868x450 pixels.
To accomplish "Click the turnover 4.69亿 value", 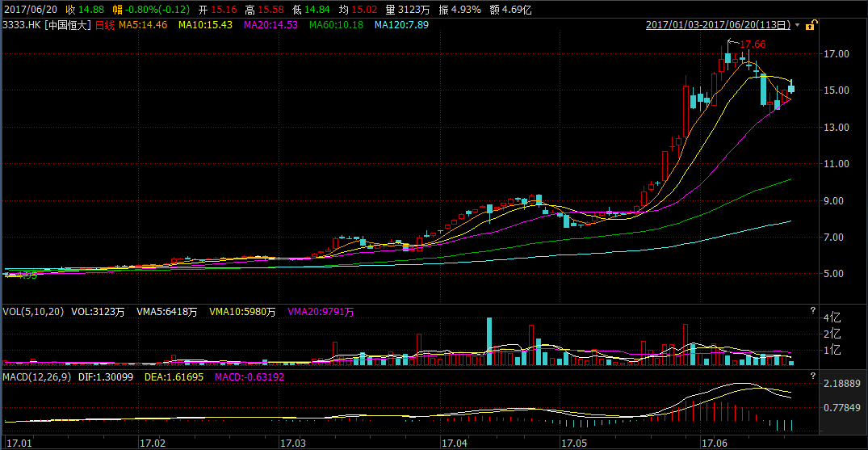I will (x=518, y=10).
